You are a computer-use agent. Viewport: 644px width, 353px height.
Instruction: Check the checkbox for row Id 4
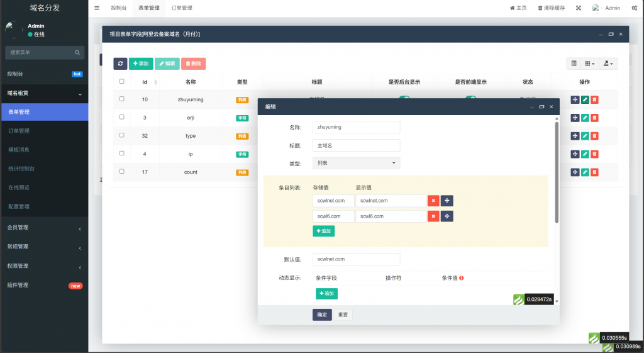click(x=121, y=153)
